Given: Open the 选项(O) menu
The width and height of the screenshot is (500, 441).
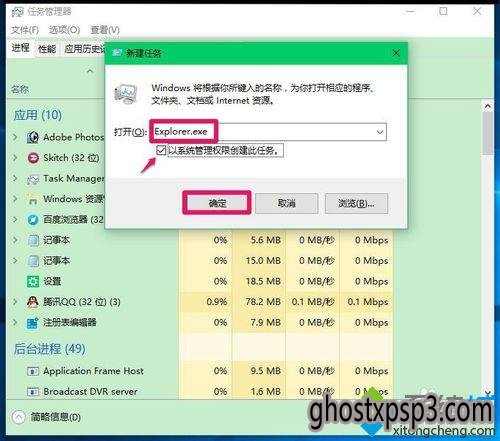Looking at the screenshot, I should pos(64,30).
